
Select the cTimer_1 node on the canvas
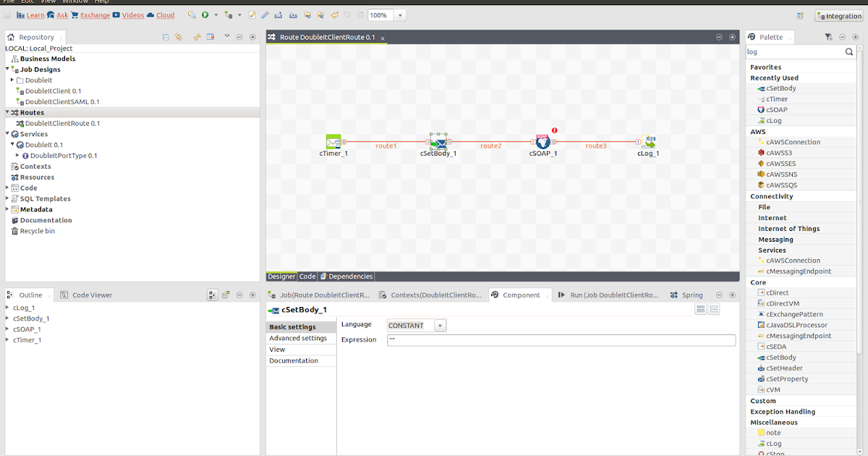point(334,141)
